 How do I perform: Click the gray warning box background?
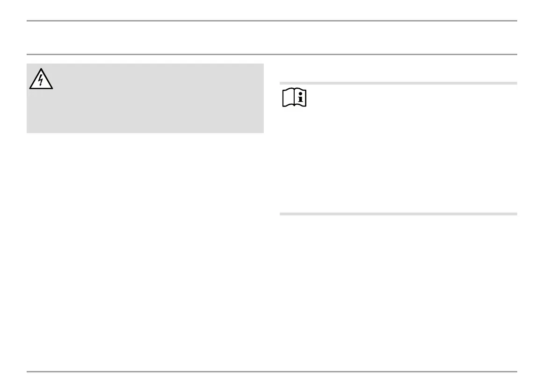145,98
